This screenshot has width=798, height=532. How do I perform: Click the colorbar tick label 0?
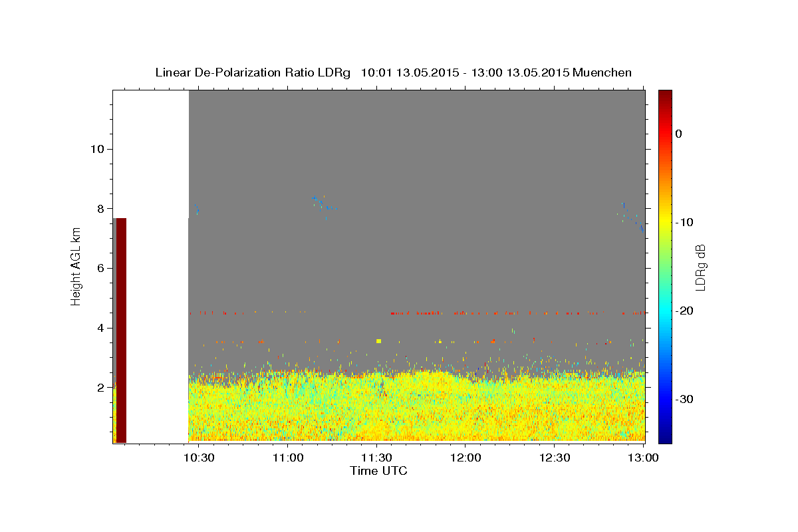pyautogui.click(x=679, y=134)
